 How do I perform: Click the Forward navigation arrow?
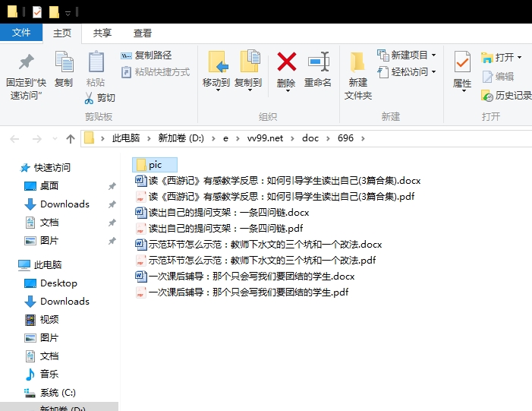pos(36,138)
